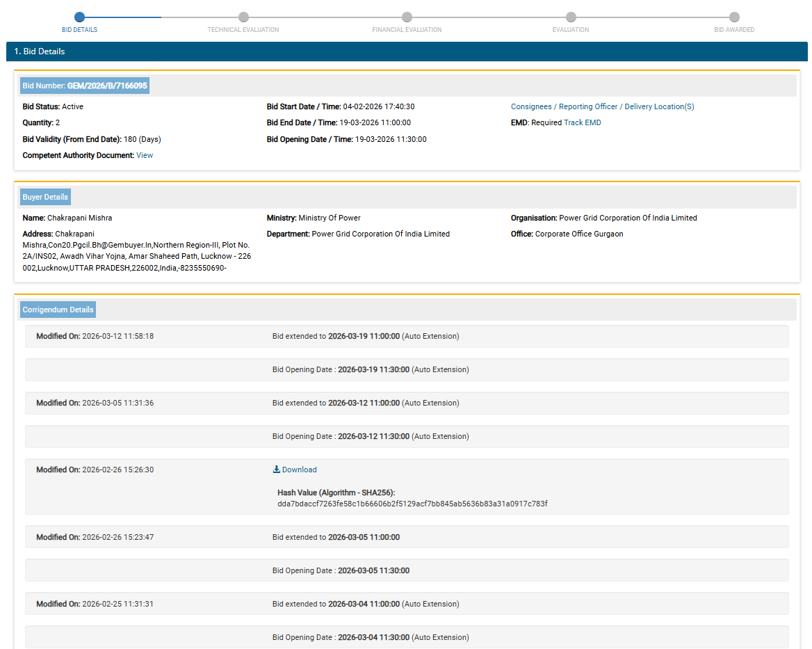
Task: Select corrigendum row modified 2026-02-26 15:23:47
Action: point(407,537)
